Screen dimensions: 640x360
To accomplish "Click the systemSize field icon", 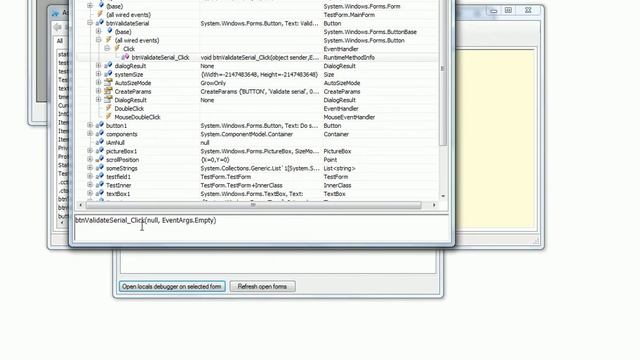I will pos(109,74).
